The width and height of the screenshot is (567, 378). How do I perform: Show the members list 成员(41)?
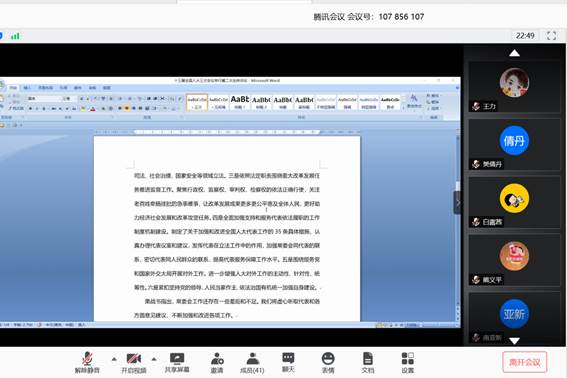tap(252, 362)
